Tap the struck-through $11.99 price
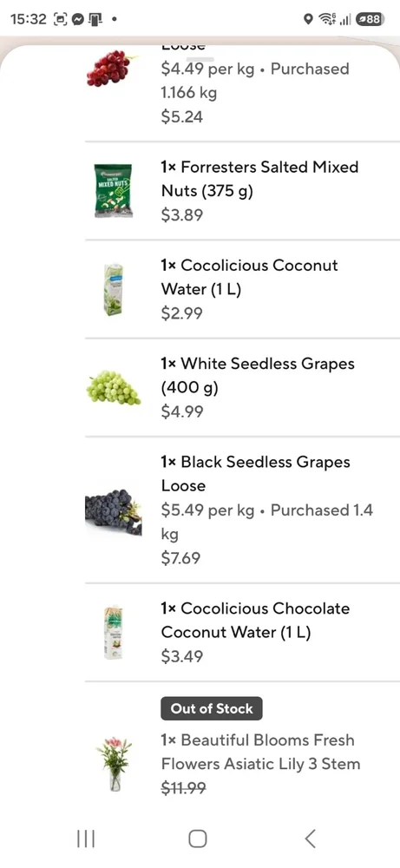 [x=182, y=788]
